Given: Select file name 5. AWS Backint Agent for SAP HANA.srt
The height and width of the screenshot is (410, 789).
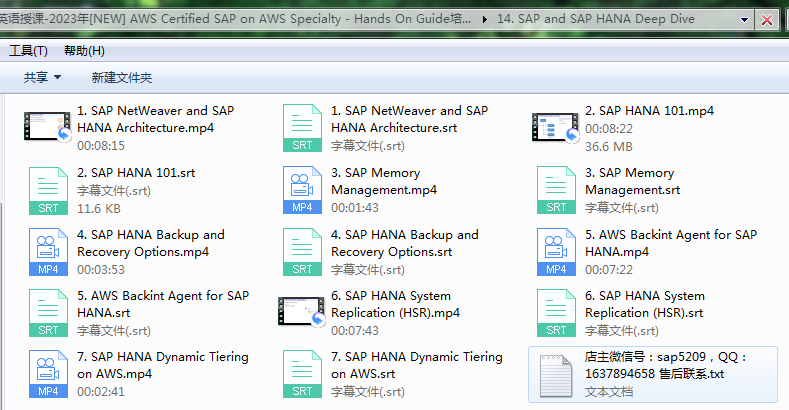Looking at the screenshot, I should click(163, 304).
